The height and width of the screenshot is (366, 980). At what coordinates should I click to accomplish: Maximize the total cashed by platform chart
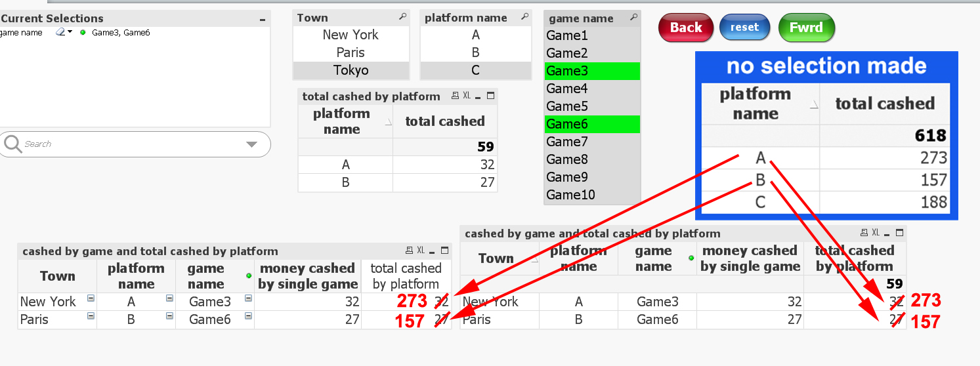(x=490, y=96)
